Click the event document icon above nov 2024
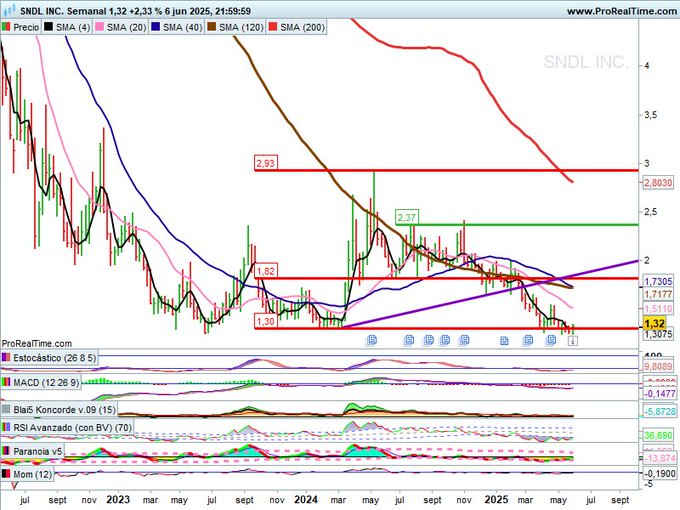 464,340
